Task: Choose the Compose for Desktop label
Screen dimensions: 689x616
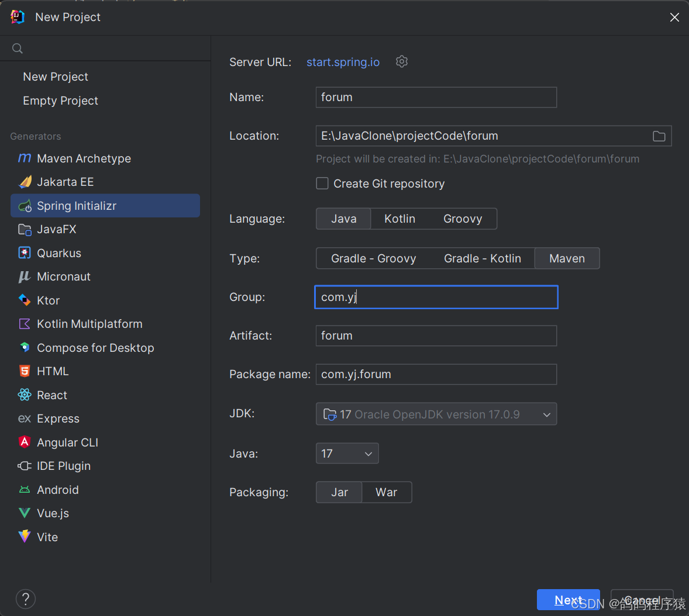Action: click(95, 348)
